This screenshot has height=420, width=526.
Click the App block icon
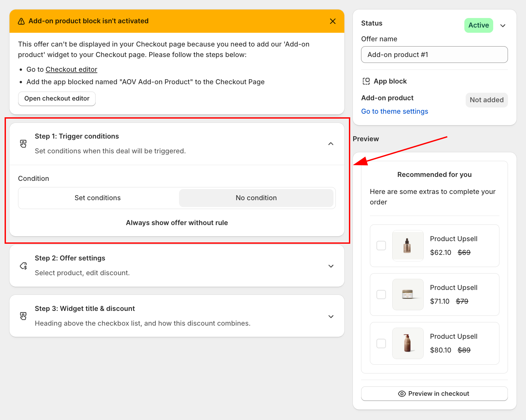point(366,81)
